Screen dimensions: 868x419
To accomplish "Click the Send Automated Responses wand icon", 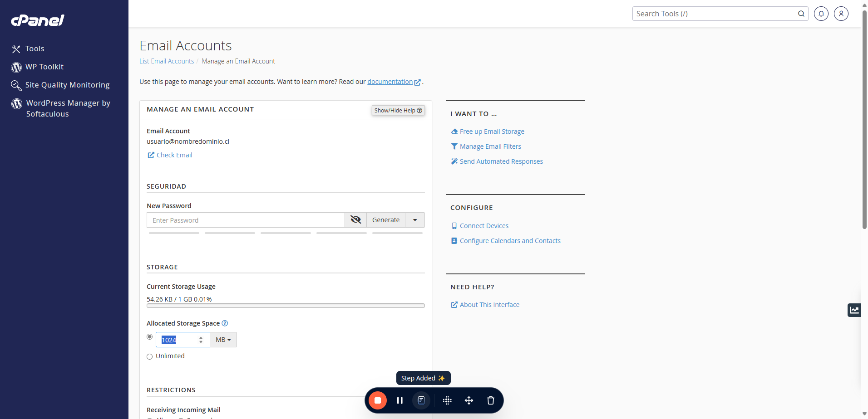I will [454, 161].
